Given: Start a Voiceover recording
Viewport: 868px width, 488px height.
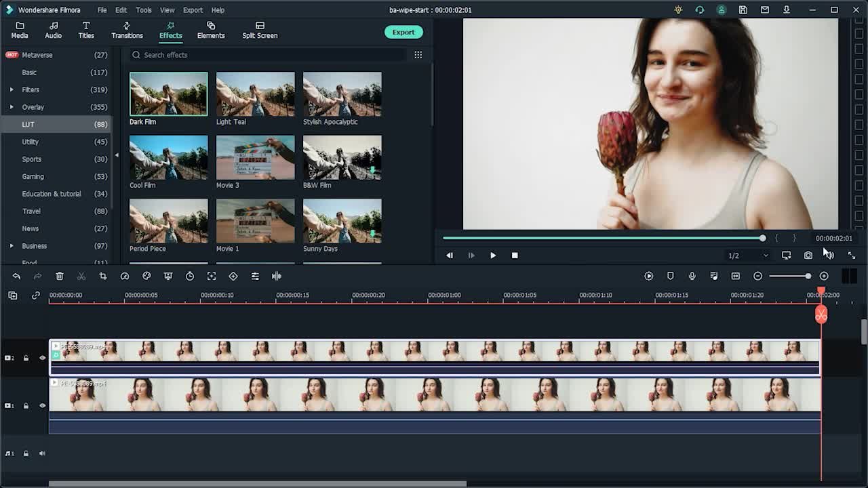Looking at the screenshot, I should click(692, 276).
